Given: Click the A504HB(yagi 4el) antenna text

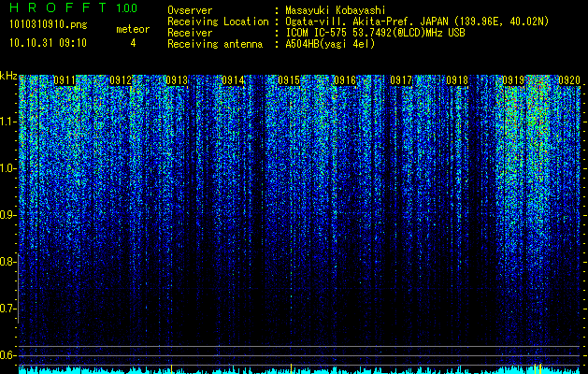Looking at the screenshot, I should pyautogui.click(x=330, y=44).
